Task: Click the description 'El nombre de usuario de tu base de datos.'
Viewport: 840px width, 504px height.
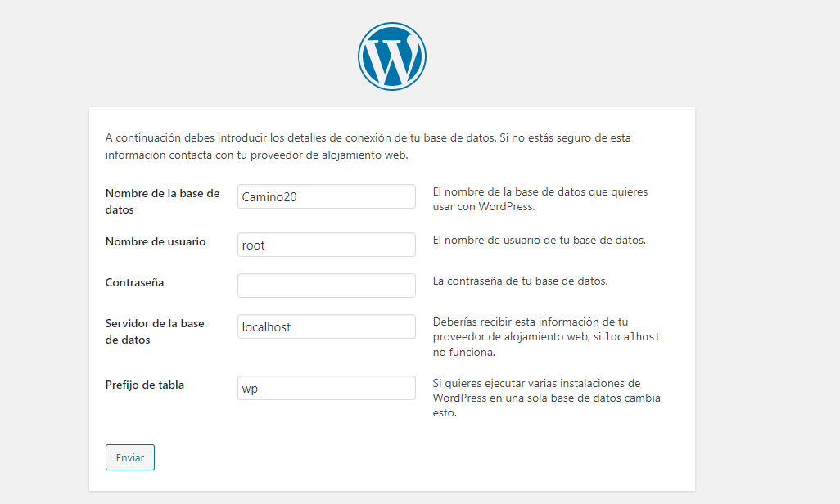Action: click(x=540, y=240)
